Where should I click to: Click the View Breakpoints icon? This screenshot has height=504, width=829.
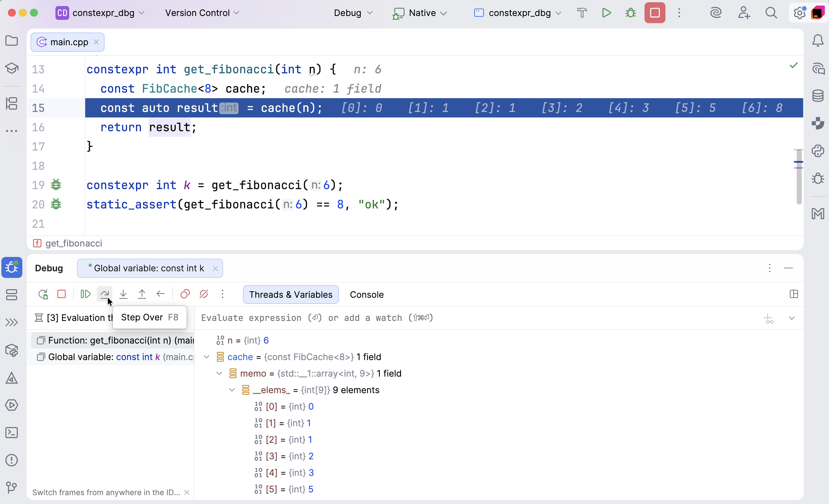click(185, 294)
